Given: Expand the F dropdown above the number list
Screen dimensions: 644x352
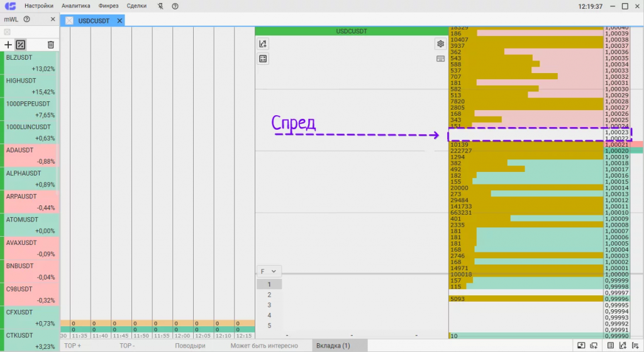Looking at the screenshot, I should pos(269,271).
